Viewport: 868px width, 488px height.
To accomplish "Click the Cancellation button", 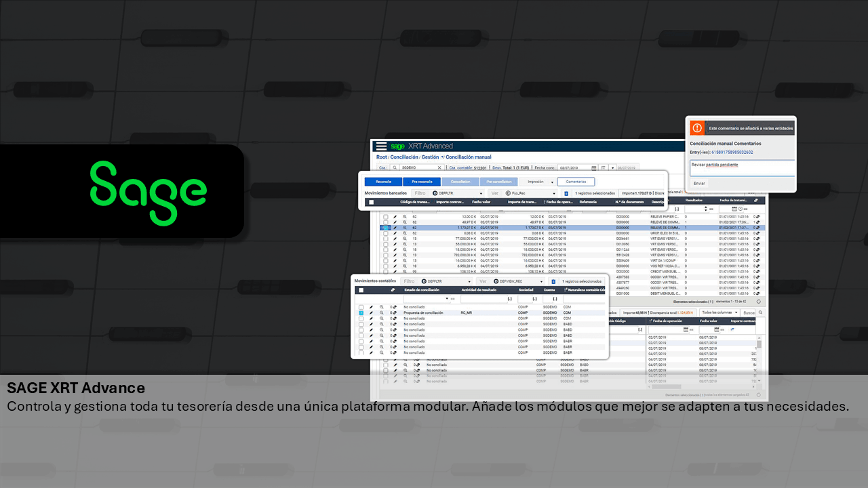I will (x=460, y=182).
